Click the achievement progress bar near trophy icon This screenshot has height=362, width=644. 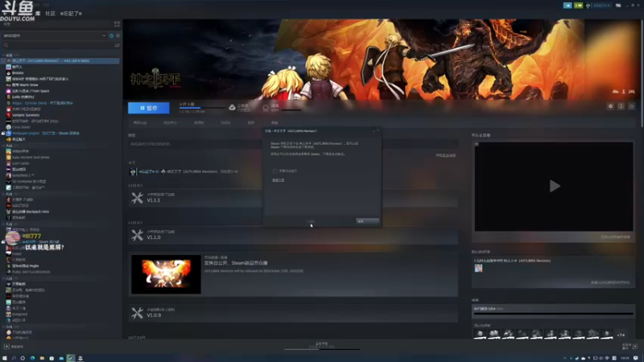pyautogui.click(x=291, y=110)
